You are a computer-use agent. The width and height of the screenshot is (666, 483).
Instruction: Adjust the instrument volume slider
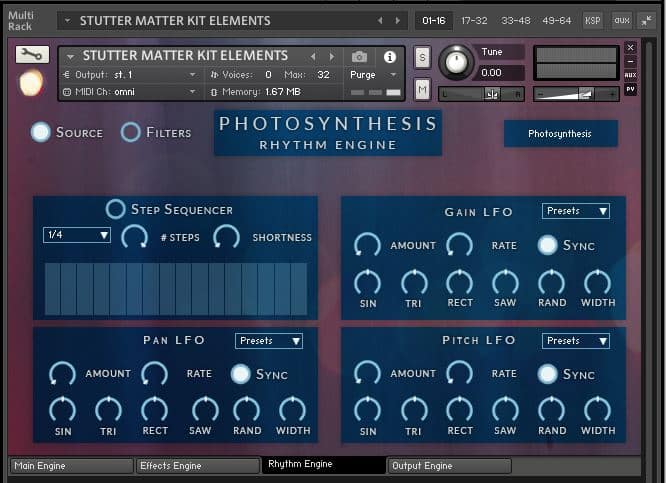pos(576,94)
